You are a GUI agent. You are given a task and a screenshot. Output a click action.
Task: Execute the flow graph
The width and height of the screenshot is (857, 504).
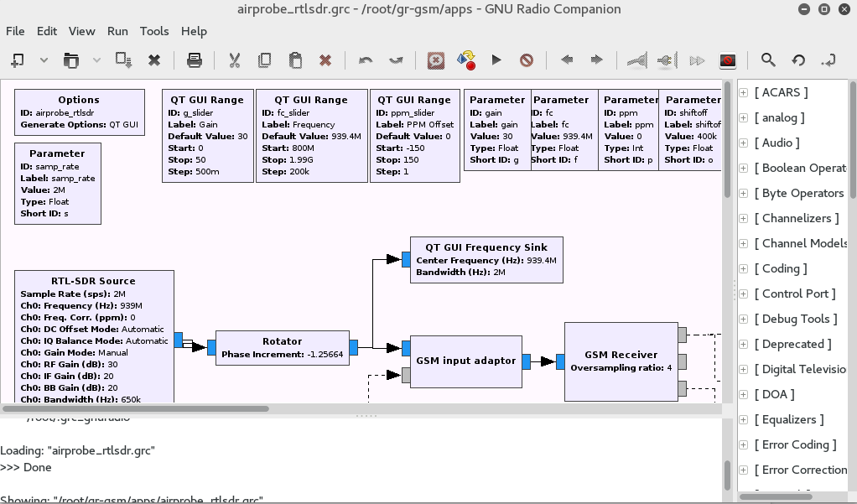496,60
